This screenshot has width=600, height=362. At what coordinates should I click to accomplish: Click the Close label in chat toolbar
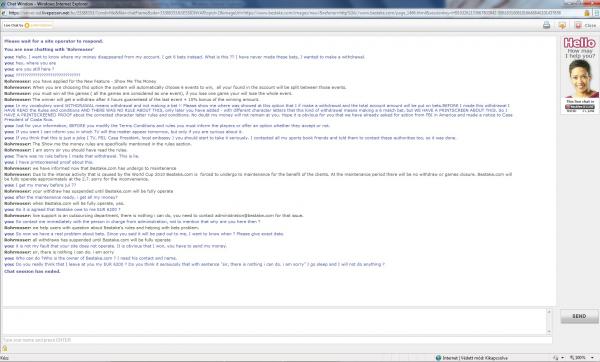coord(590,25)
